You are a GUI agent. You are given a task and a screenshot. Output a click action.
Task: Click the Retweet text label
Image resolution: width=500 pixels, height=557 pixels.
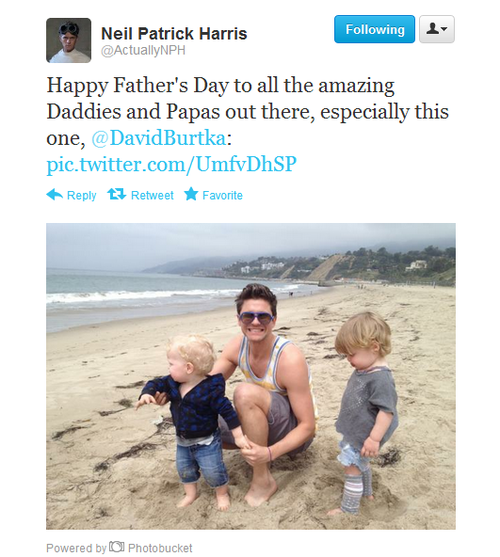click(x=152, y=195)
